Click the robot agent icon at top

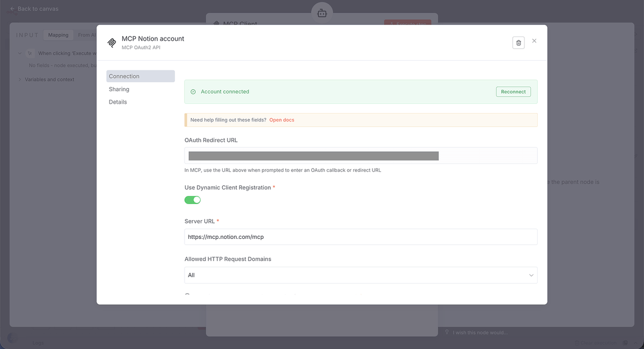click(x=322, y=13)
